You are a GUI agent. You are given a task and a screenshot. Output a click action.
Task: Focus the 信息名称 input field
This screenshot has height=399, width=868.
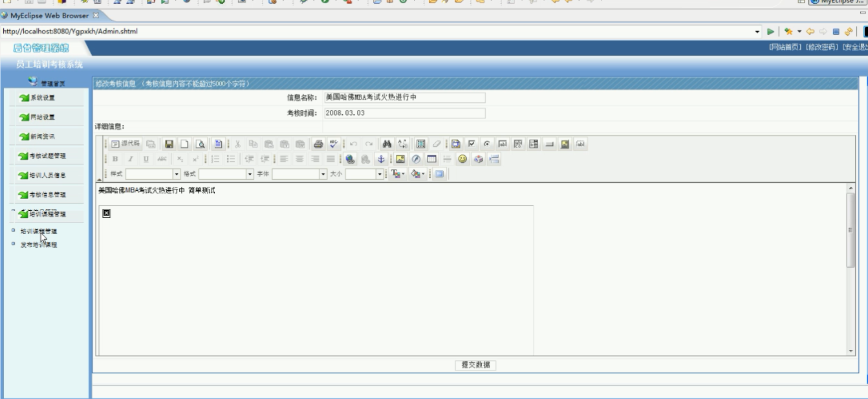404,98
